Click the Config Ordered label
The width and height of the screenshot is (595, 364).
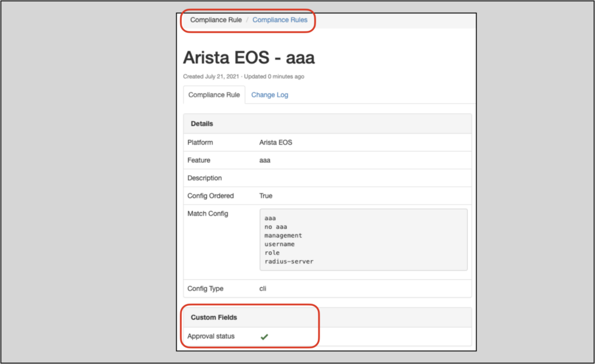[210, 196]
